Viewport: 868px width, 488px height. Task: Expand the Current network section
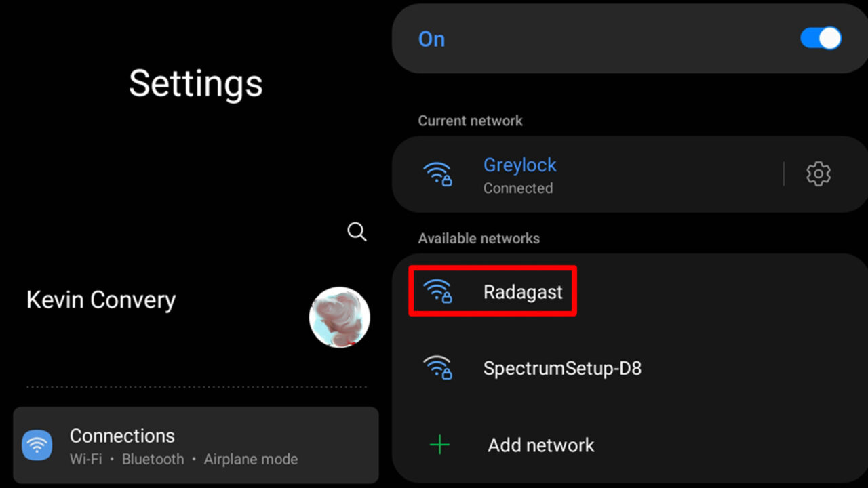[470, 121]
